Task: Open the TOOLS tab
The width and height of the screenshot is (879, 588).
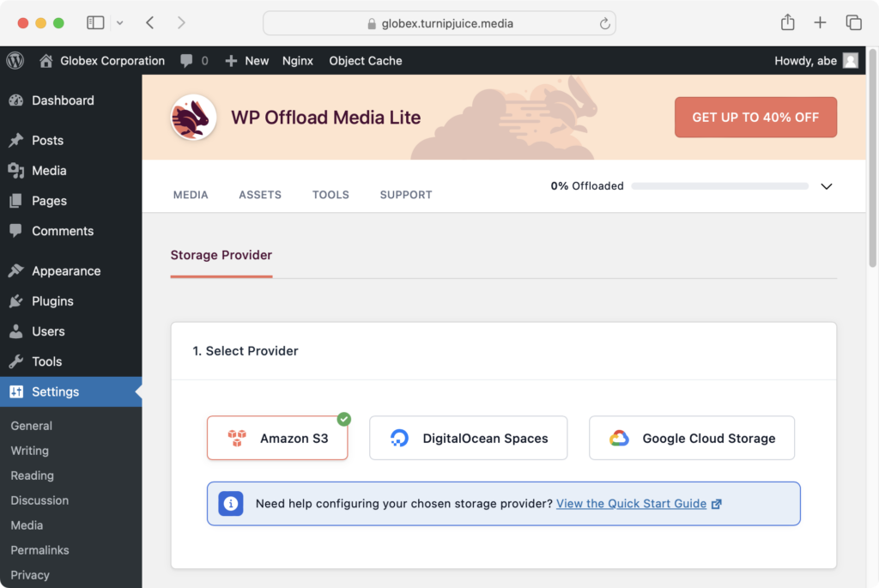Action: point(330,195)
